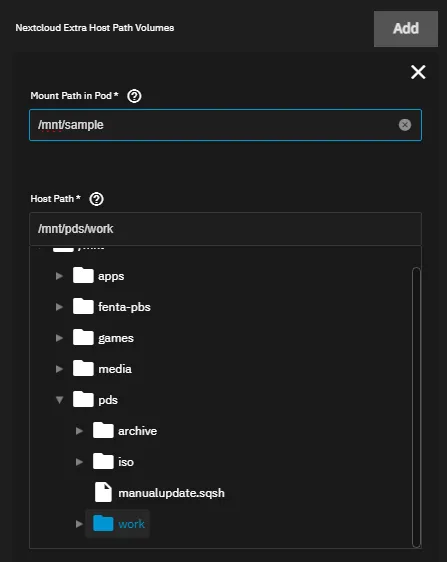The width and height of the screenshot is (447, 562).
Task: Select the iso folder icon
Action: click(x=103, y=461)
